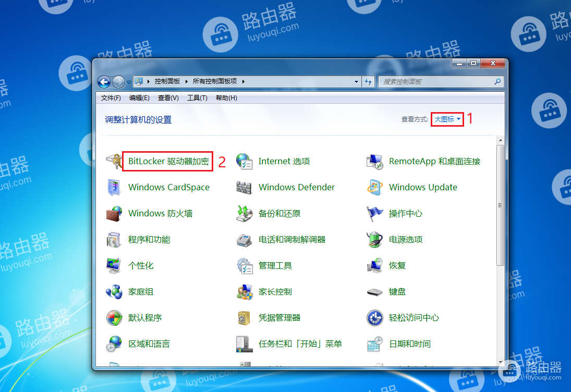571x392 pixels.
Task: Open the 文件(F) menu
Action: (x=111, y=98)
